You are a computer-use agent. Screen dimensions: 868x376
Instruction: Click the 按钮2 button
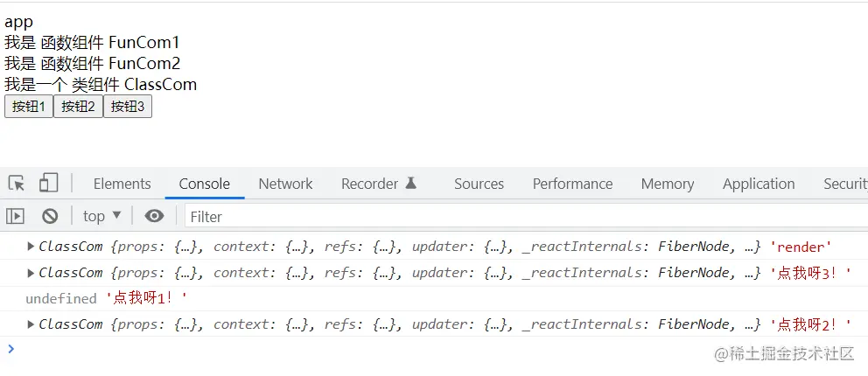coord(78,107)
